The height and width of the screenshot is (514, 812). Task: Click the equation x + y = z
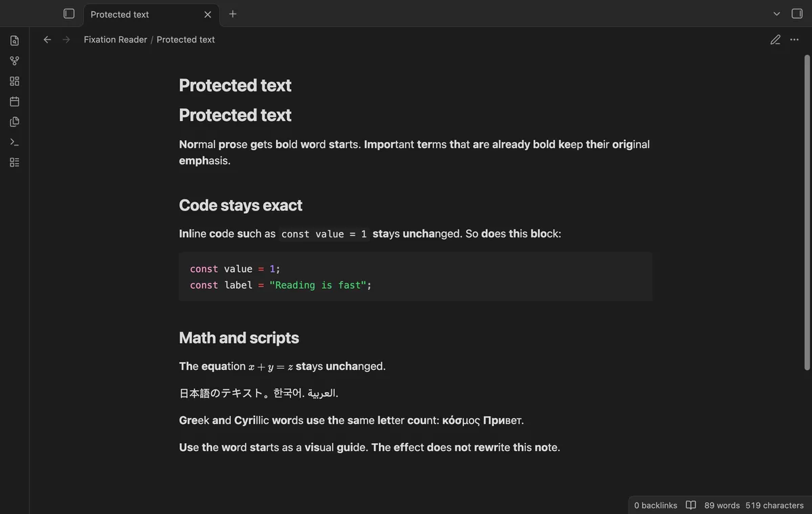pyautogui.click(x=271, y=367)
